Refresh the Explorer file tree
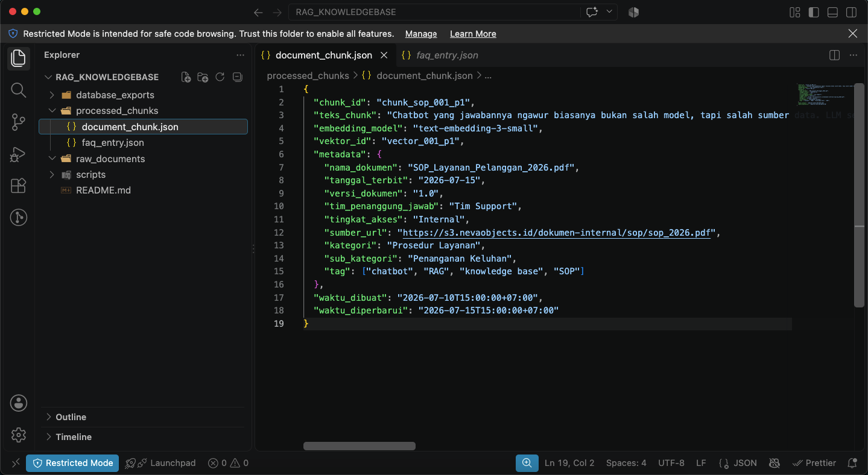This screenshot has width=868, height=475. point(220,77)
